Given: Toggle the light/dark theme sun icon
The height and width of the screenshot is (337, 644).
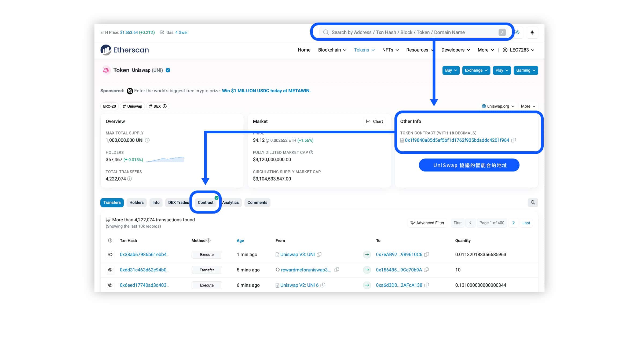Looking at the screenshot, I should point(518,32).
